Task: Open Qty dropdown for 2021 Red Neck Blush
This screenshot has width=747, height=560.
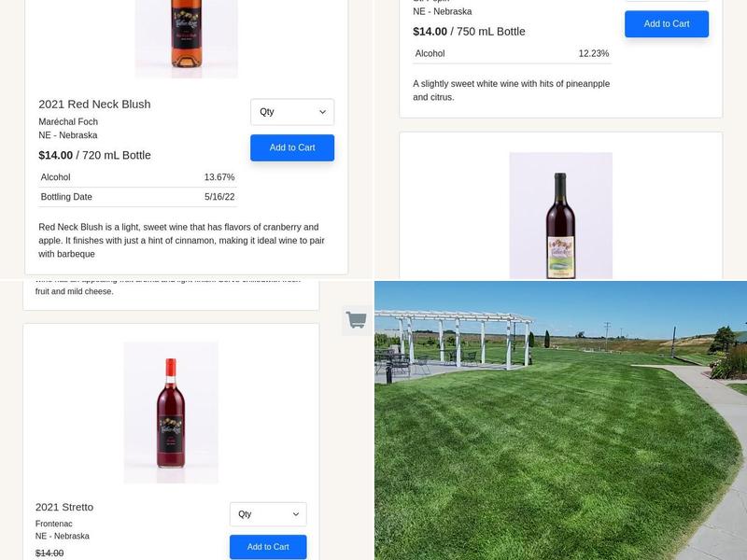Action: [x=292, y=112]
